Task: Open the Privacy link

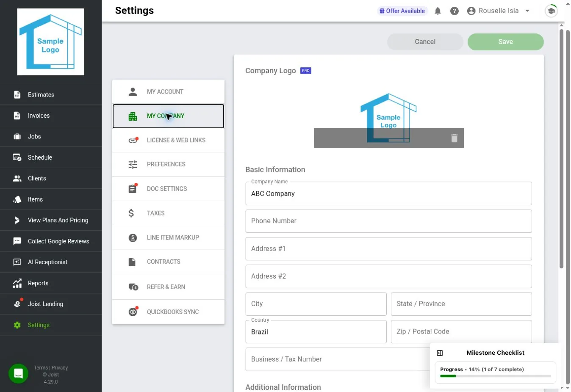Action: click(x=60, y=368)
